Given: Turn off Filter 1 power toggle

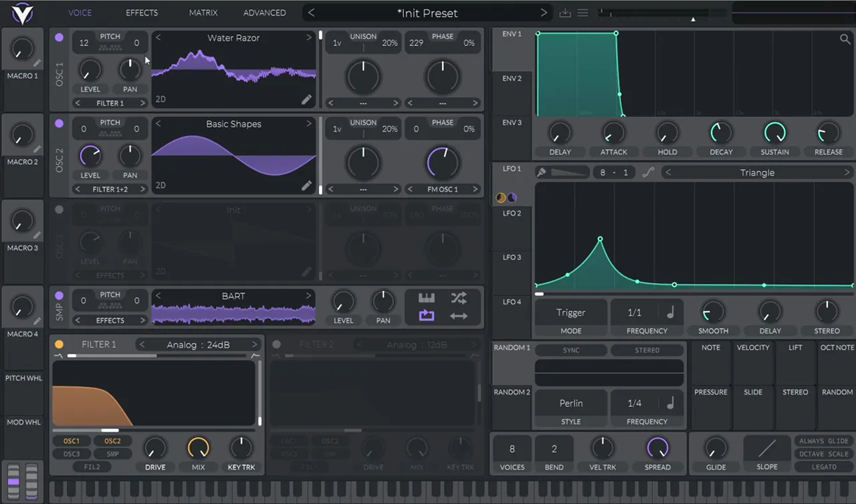Looking at the screenshot, I should 59,344.
